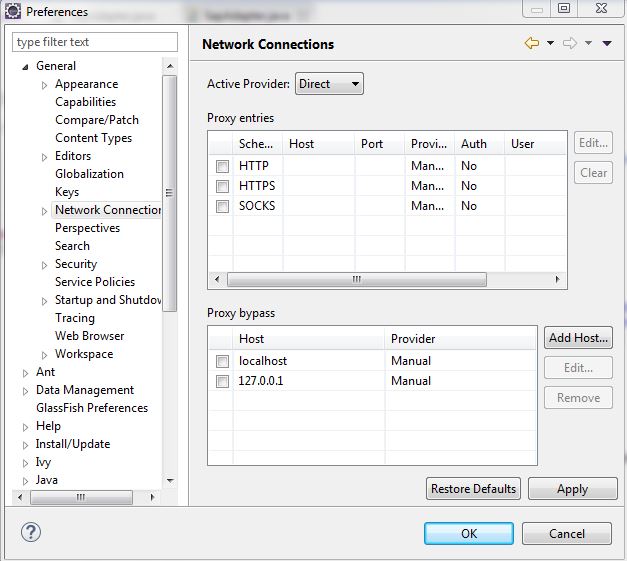627x561 pixels.
Task: Open the Search preference page
Action: [x=72, y=246]
